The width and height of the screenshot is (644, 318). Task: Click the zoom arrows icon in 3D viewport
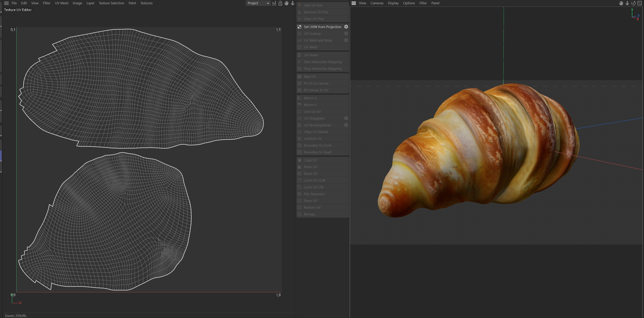coord(627,3)
